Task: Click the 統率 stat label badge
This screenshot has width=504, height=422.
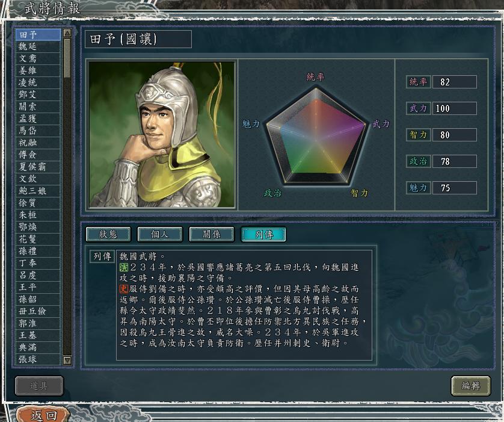Action: [x=418, y=82]
